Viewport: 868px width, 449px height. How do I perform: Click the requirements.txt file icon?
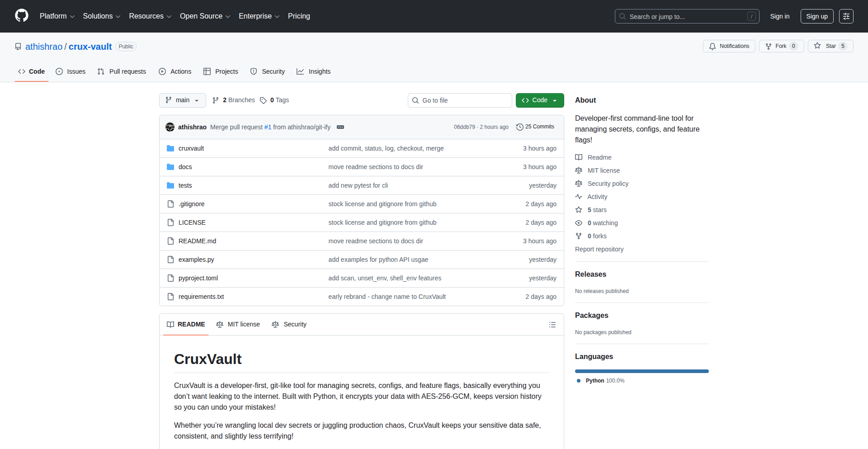click(170, 297)
